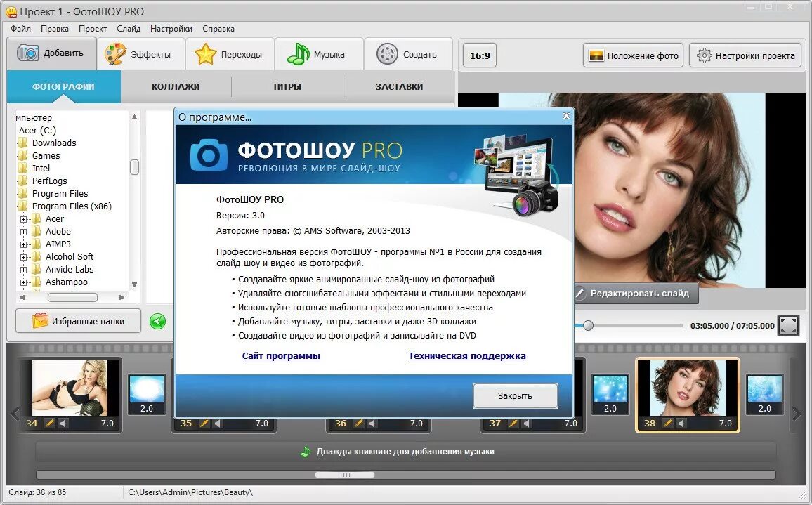Click the Избранные папки button
The height and width of the screenshot is (505, 812).
pos(78,321)
